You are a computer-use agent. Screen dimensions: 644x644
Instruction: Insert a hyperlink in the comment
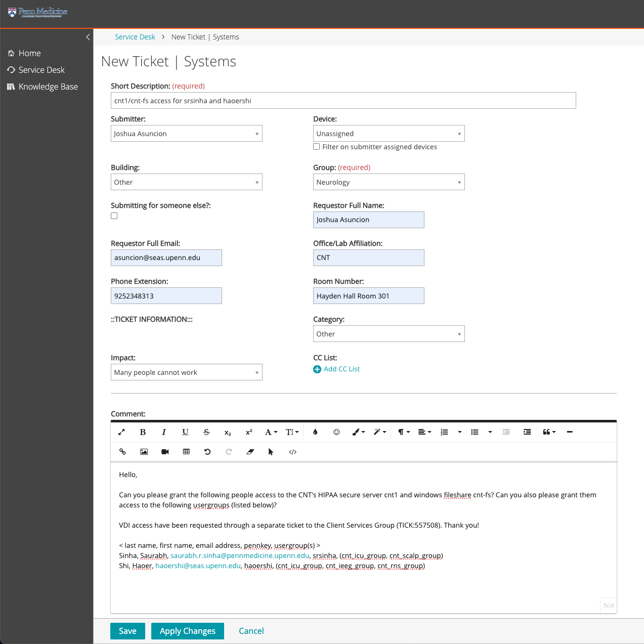tap(122, 452)
